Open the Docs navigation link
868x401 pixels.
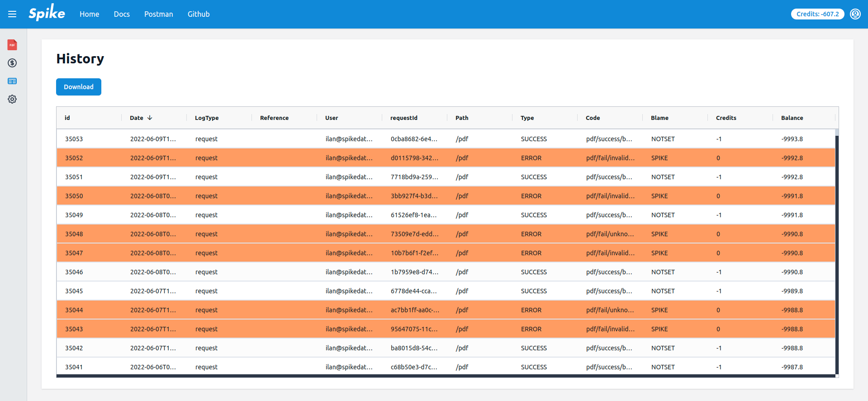coord(122,14)
